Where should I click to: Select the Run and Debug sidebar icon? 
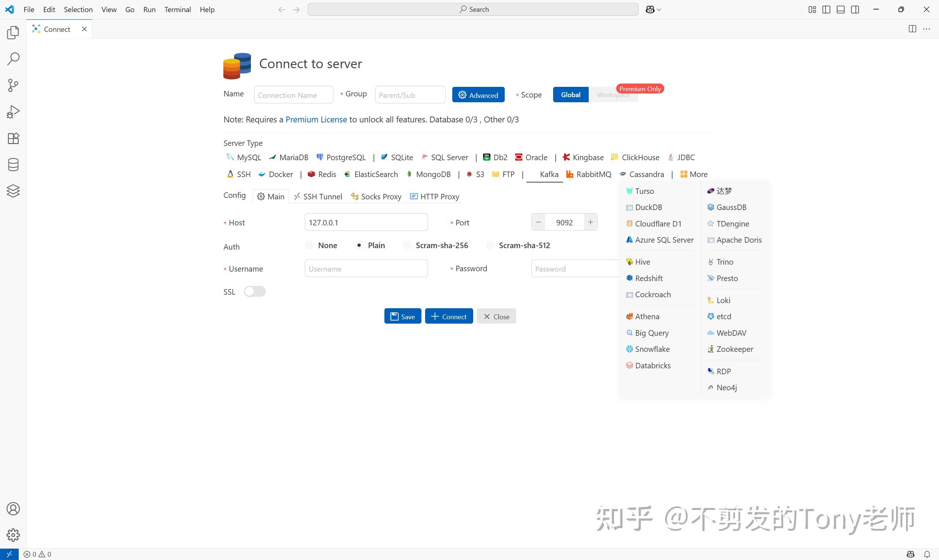13,111
